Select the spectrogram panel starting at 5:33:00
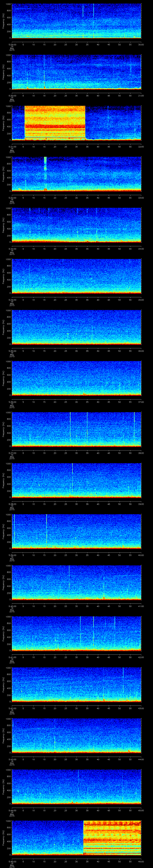The image size is (153, 868). [x=76, y=225]
